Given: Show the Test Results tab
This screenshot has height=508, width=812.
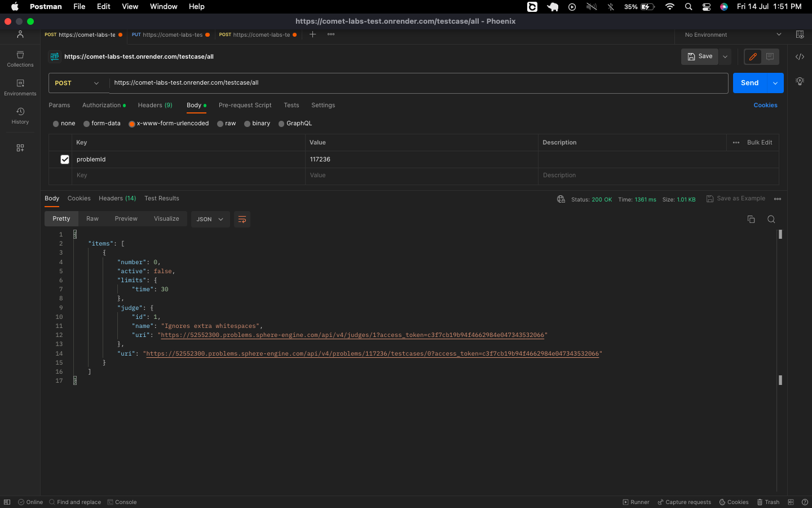Looking at the screenshot, I should click(162, 198).
